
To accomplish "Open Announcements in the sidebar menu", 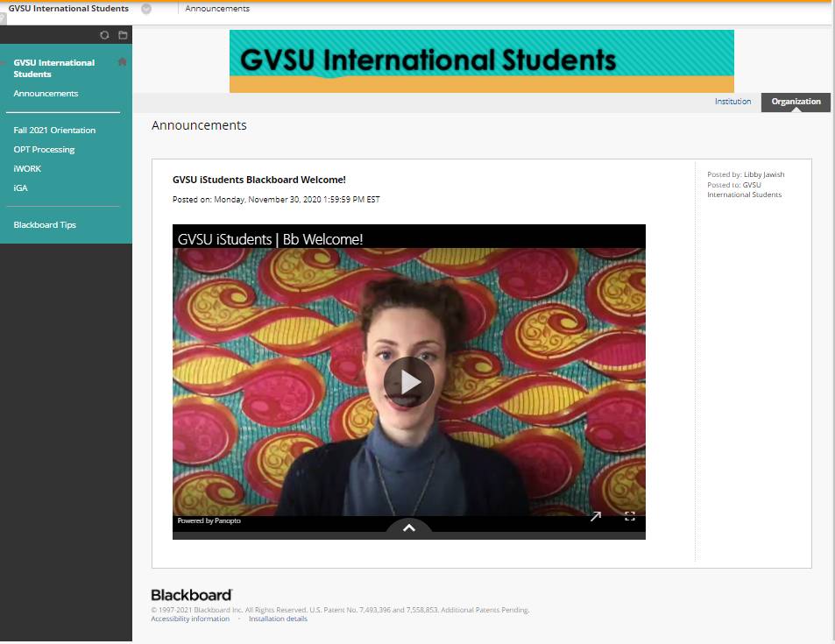I will (x=46, y=94).
